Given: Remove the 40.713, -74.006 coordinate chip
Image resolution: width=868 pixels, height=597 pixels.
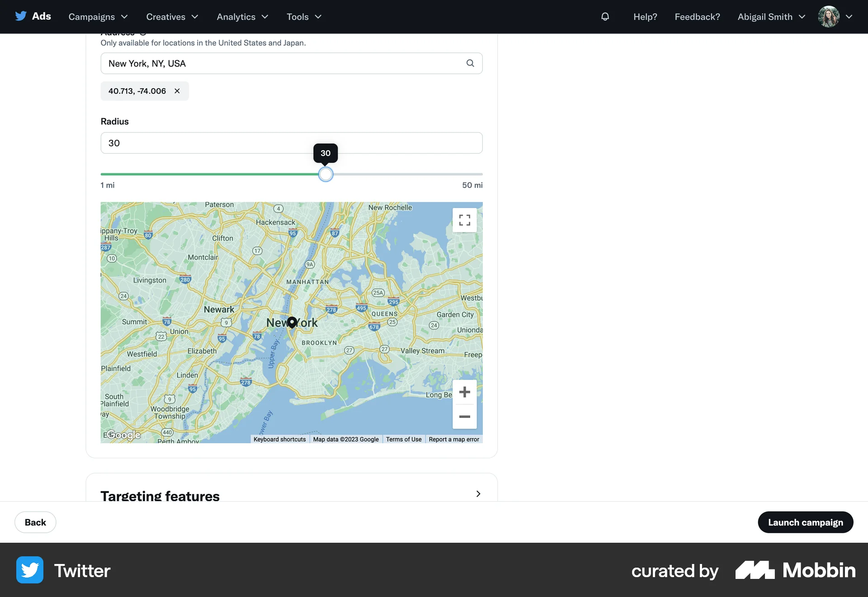Looking at the screenshot, I should point(177,91).
